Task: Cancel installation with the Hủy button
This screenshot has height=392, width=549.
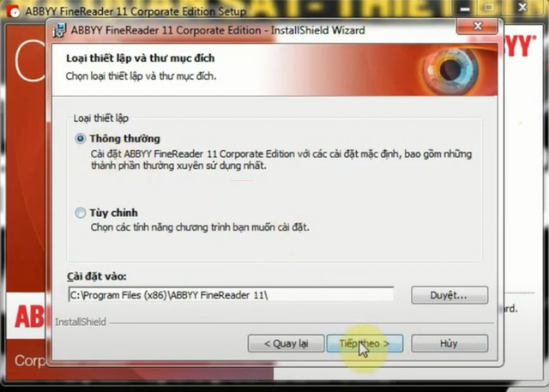Action: (x=449, y=343)
